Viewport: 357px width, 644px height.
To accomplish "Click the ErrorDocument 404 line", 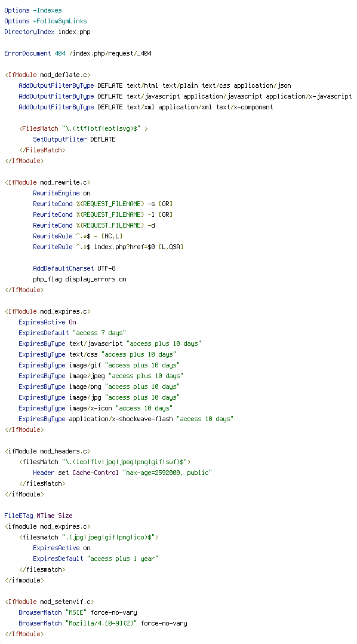I will pos(78,53).
